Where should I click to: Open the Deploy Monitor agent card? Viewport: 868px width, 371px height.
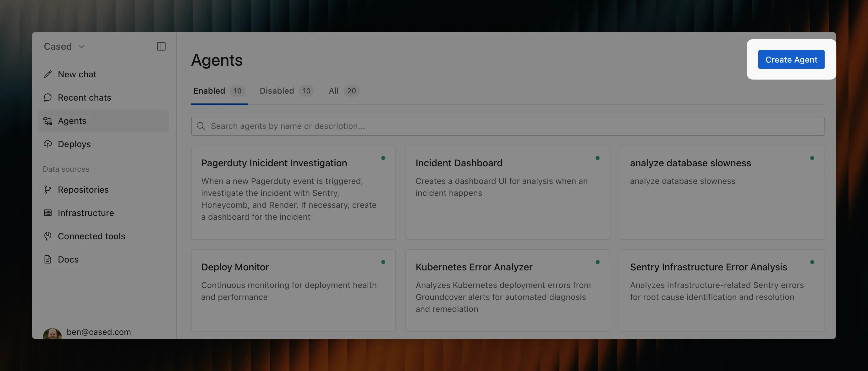[x=293, y=290]
